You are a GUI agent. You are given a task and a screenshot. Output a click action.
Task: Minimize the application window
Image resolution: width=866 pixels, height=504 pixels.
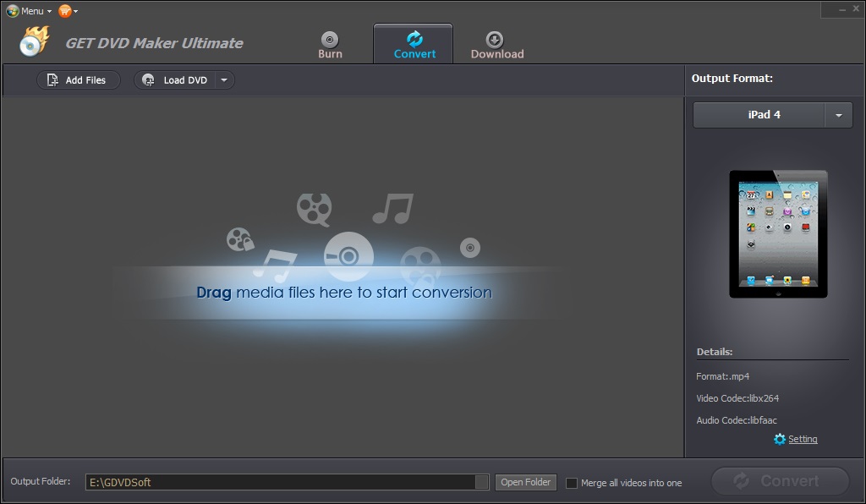(842, 9)
